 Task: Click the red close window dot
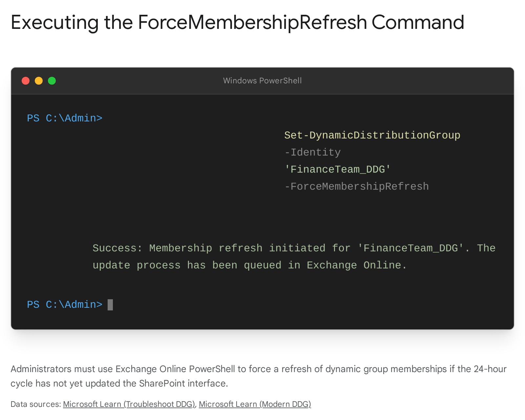pos(26,81)
